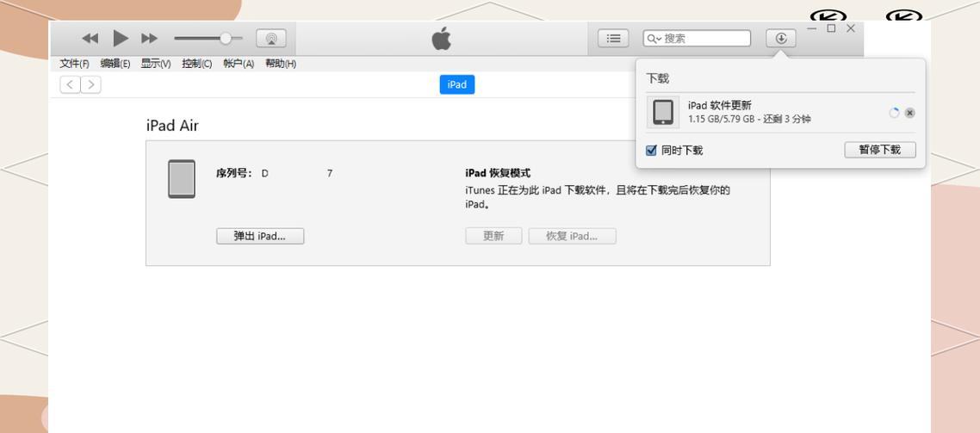This screenshot has width=980, height=433.
Task: Open the 显示(V) menu
Action: pos(156,64)
